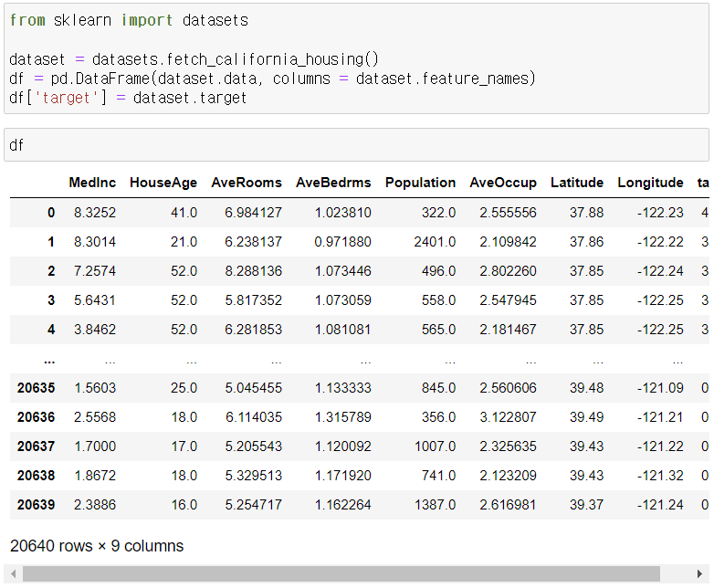The height and width of the screenshot is (588, 714).
Task: Click MedInc value 2.3886
Action: tap(95, 505)
